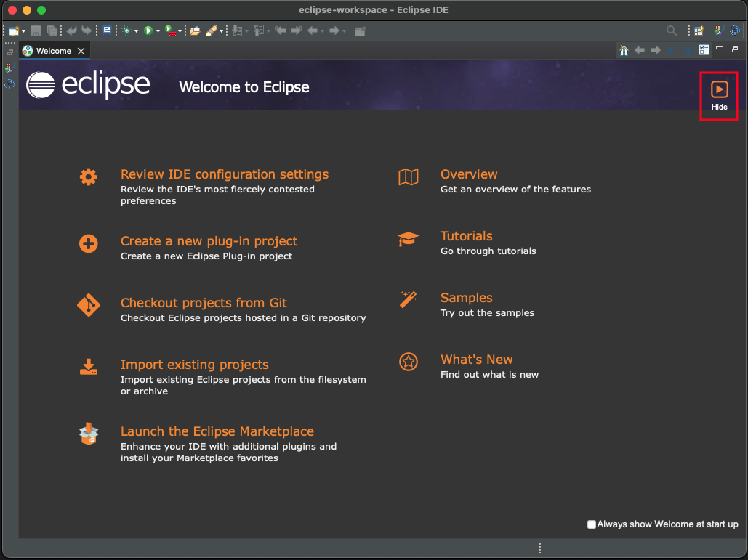Open the Samples link
This screenshot has width=748, height=560.
467,297
